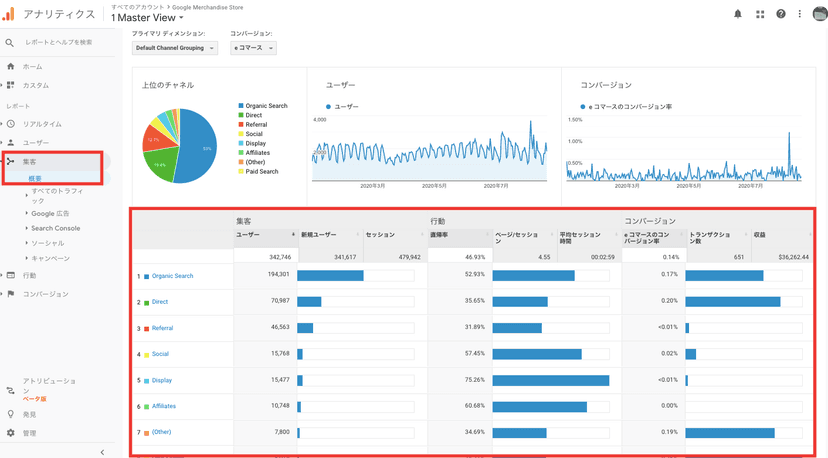Click the 集客 acquisition icon
Image resolution: width=828 pixels, height=458 pixels.
11,162
